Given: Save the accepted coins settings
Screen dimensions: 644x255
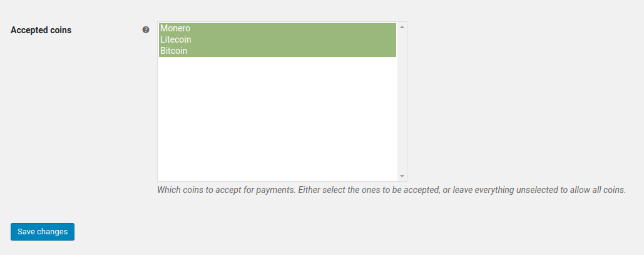Looking at the screenshot, I should (43, 232).
